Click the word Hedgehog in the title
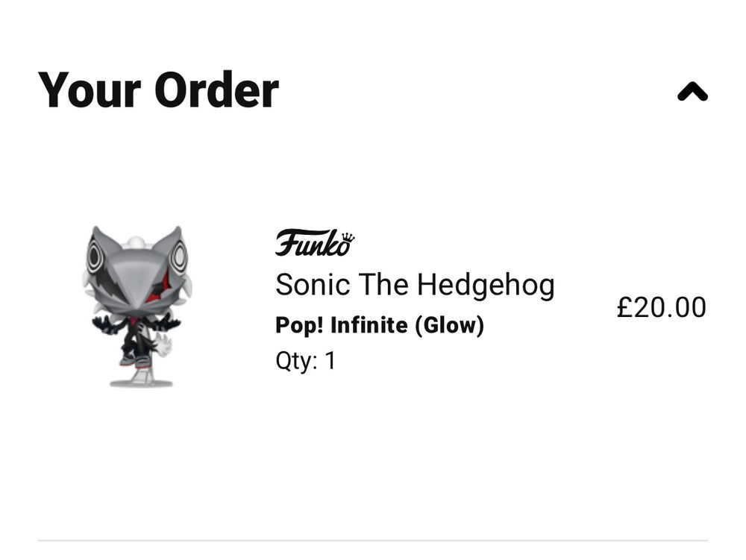Image resolution: width=746 pixels, height=560 pixels. point(486,285)
